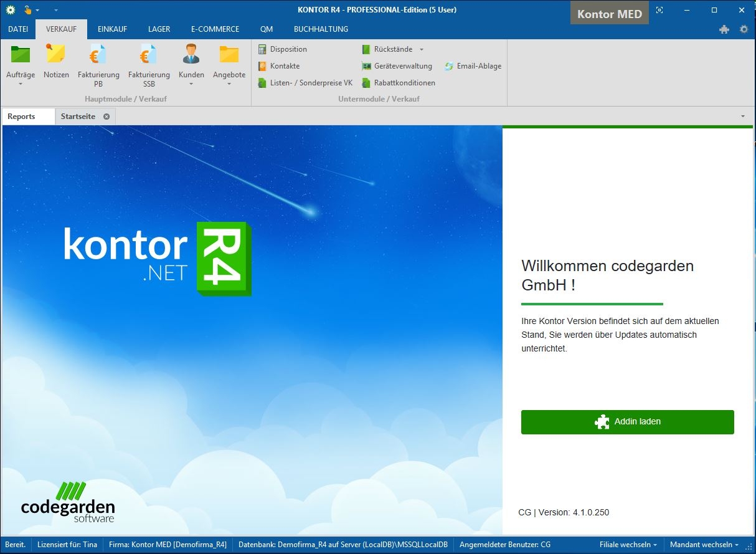
Task: Open the Notizen sticky note module
Action: point(56,61)
